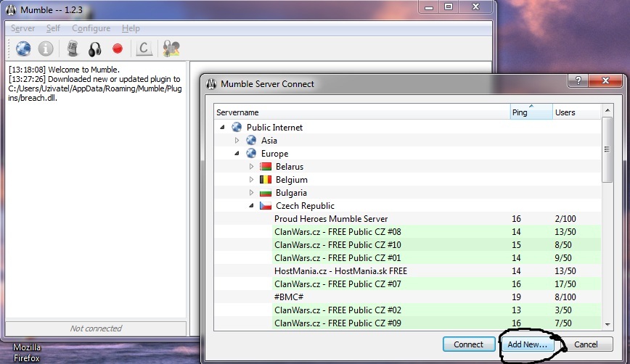Click the Europe globe icon

(x=251, y=153)
